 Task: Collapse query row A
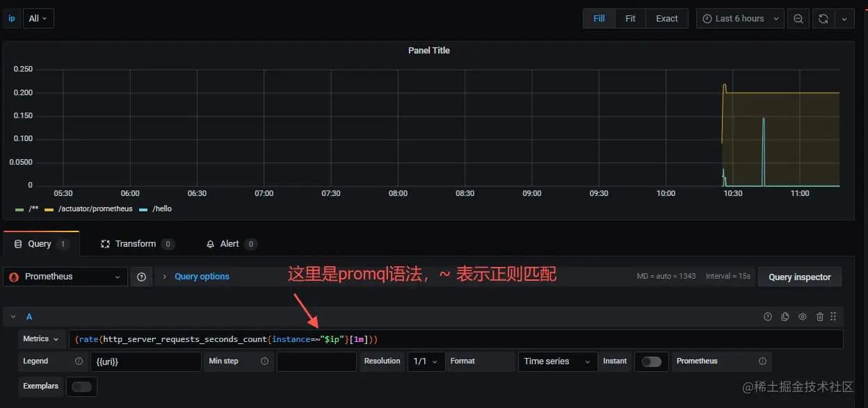pos(13,317)
